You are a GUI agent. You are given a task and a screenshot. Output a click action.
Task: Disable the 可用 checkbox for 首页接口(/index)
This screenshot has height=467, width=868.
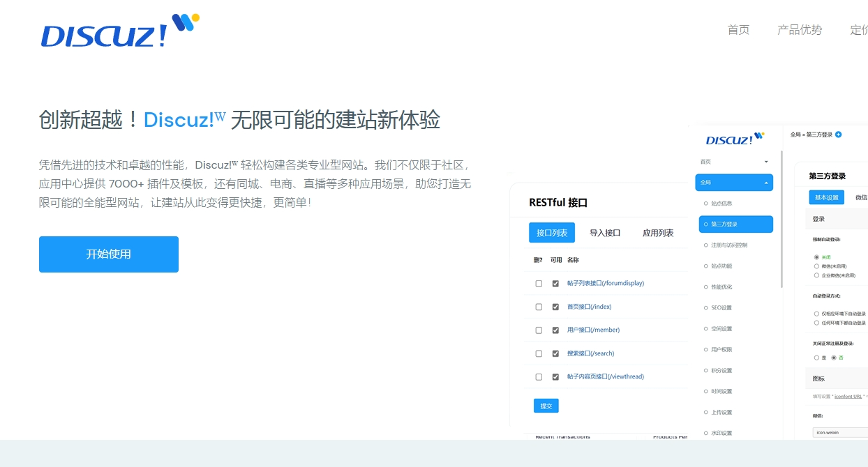click(x=555, y=307)
